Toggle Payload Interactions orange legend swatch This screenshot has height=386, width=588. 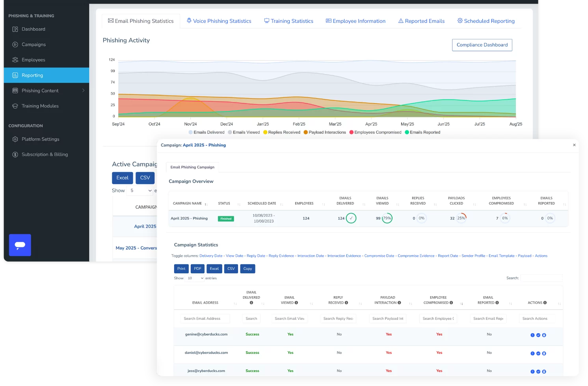click(x=306, y=132)
